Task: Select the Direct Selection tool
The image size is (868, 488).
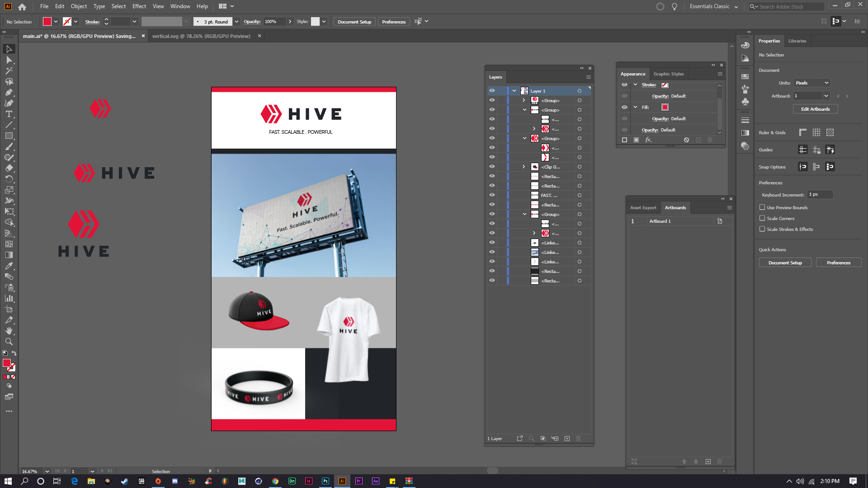Action: point(9,60)
